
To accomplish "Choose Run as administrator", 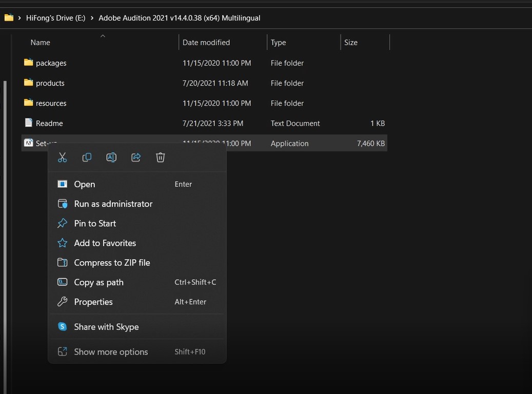I will click(113, 204).
